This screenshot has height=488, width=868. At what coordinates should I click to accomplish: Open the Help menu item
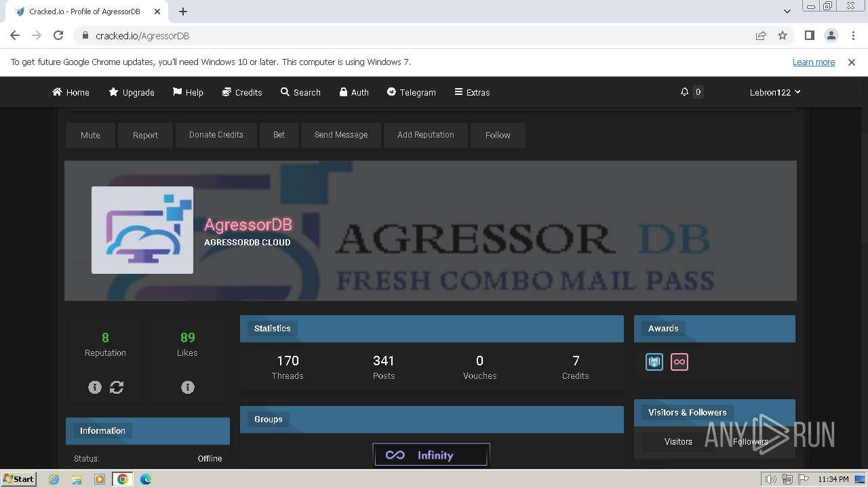(x=188, y=92)
